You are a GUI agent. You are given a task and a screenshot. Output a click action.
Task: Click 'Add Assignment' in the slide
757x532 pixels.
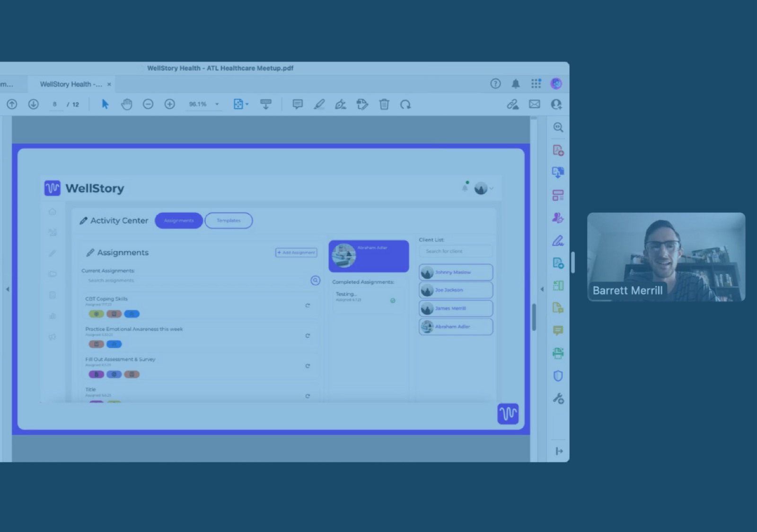[x=296, y=253]
